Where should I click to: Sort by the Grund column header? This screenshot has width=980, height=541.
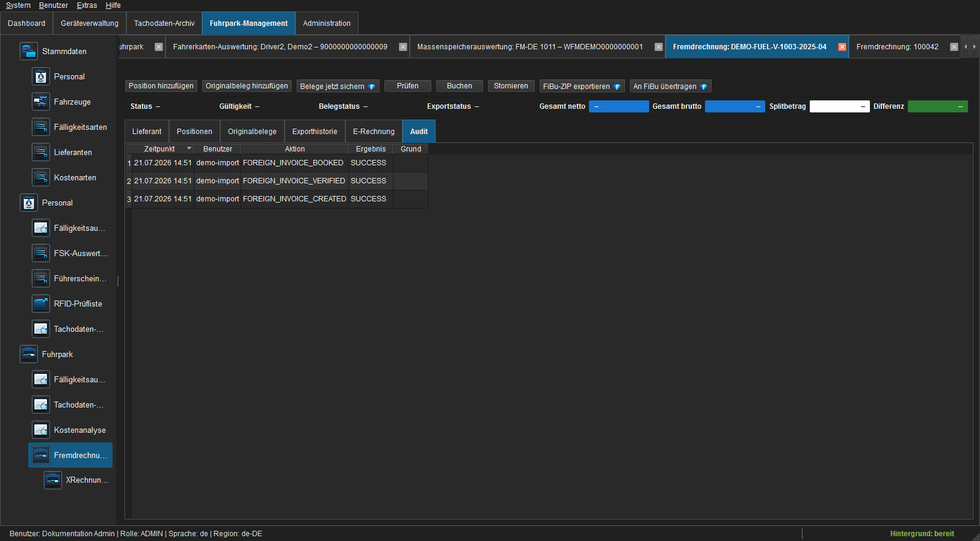[x=411, y=149]
